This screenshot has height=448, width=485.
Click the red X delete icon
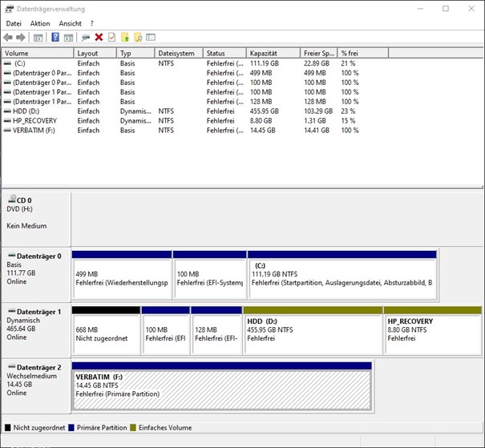pos(99,37)
